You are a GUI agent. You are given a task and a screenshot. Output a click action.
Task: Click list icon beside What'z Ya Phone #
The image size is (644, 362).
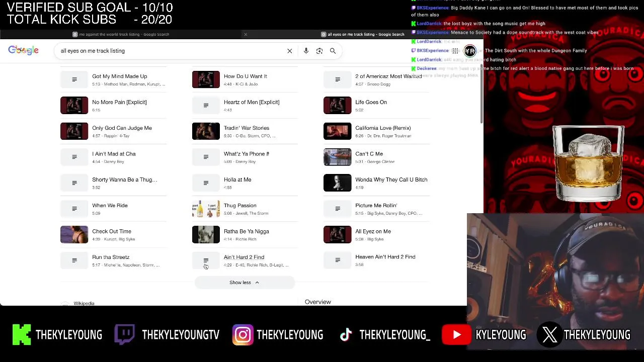[x=206, y=157]
